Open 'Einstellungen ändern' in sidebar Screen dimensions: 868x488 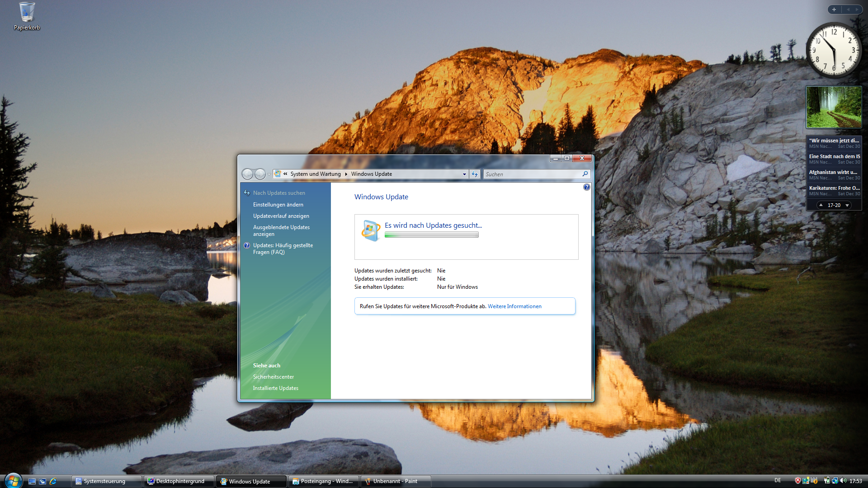278,205
